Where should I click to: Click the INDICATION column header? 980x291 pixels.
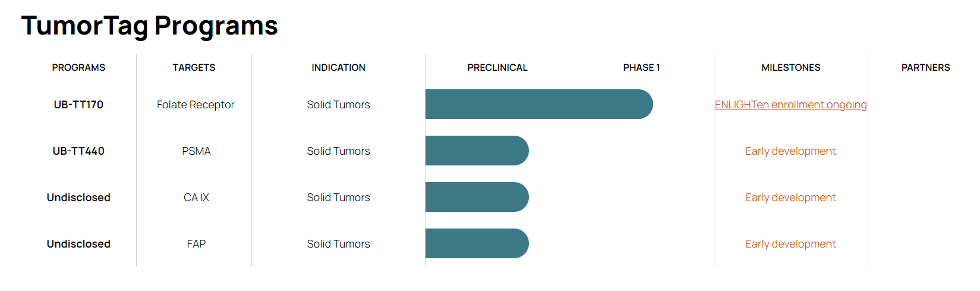point(338,68)
